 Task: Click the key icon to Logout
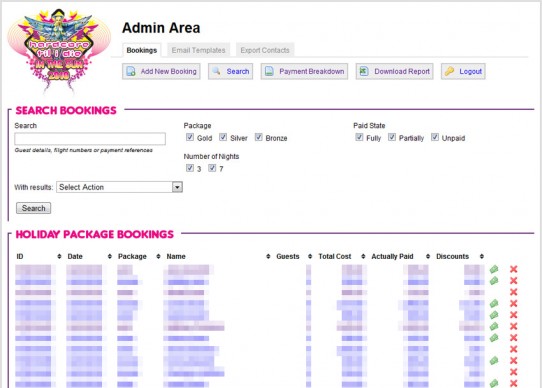(x=449, y=71)
